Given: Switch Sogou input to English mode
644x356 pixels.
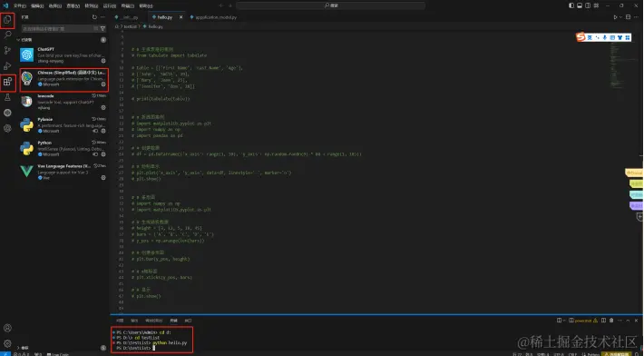Looking at the screenshot, I should (x=590, y=37).
